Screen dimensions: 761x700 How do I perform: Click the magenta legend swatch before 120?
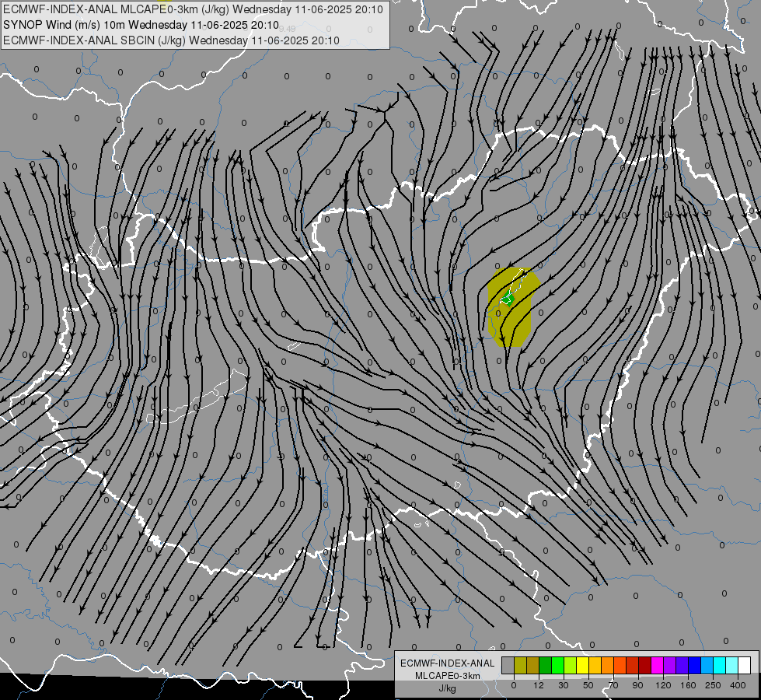pos(657,665)
